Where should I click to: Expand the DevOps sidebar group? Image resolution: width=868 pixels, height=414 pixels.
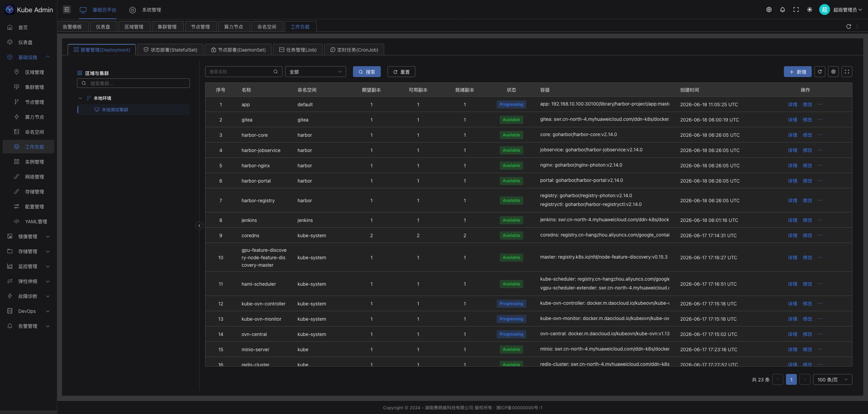coord(28,311)
